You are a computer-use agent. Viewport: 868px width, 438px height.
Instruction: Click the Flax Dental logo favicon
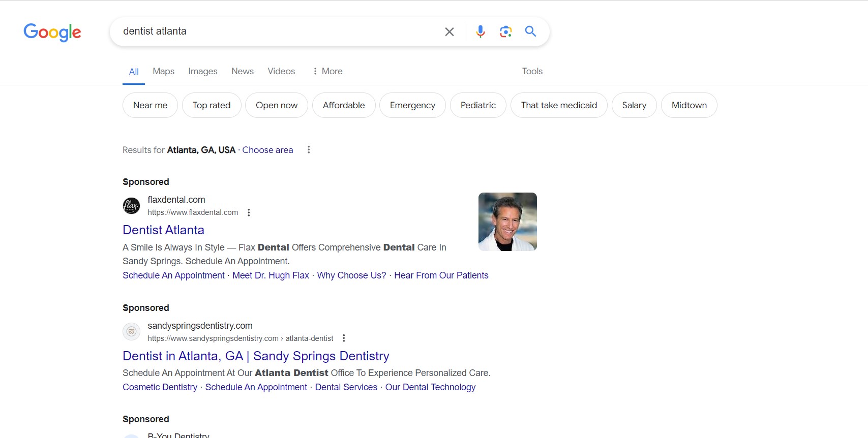point(131,206)
